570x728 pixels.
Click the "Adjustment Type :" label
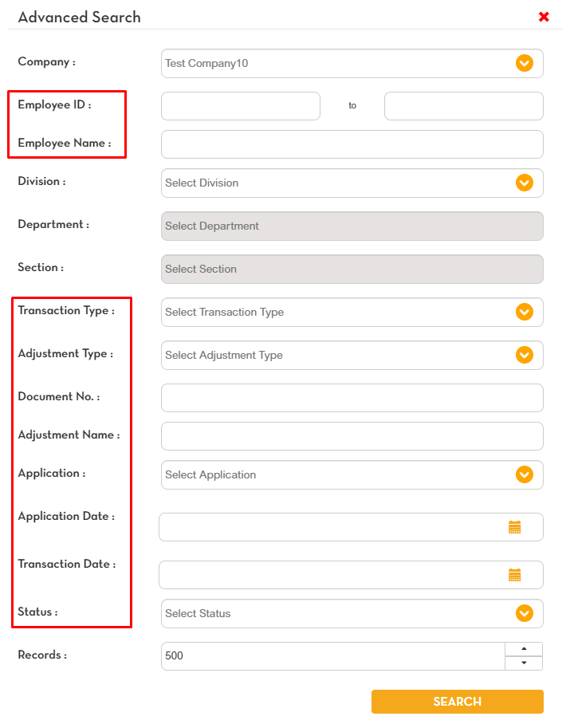click(65, 354)
